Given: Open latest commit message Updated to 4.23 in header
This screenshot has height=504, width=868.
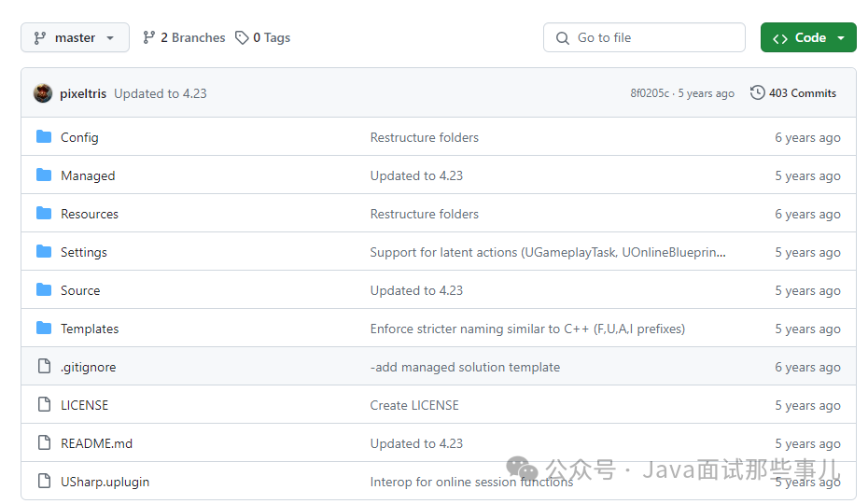Looking at the screenshot, I should (161, 93).
